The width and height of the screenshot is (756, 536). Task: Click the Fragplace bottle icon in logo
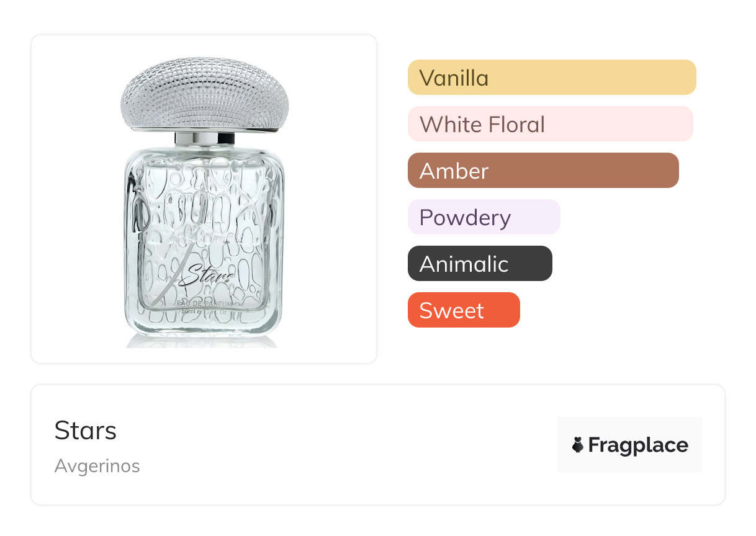pyautogui.click(x=578, y=445)
